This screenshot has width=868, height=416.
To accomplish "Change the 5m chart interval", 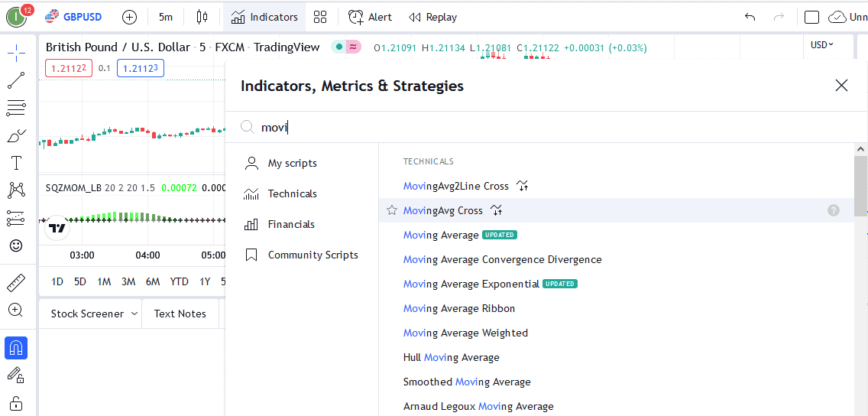I will (x=166, y=17).
